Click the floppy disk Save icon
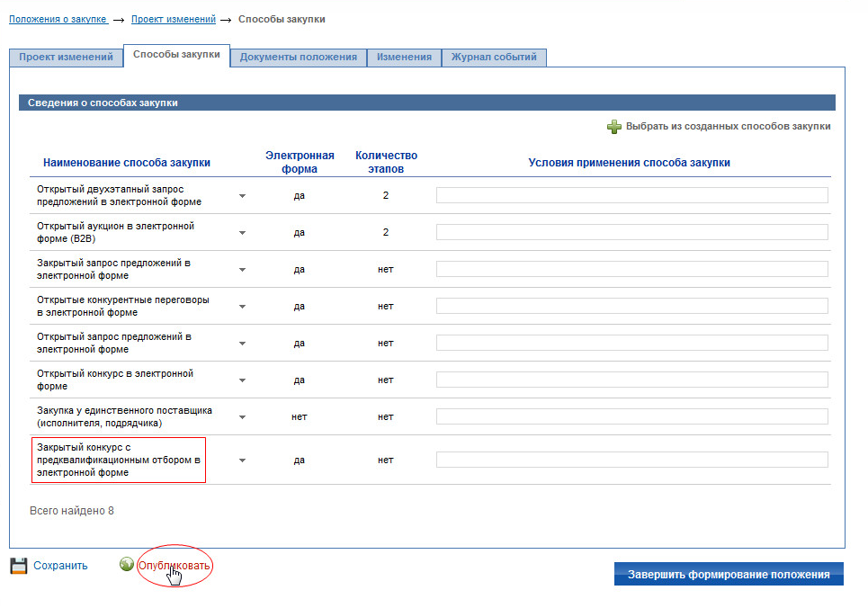This screenshot has width=868, height=608. point(18,566)
